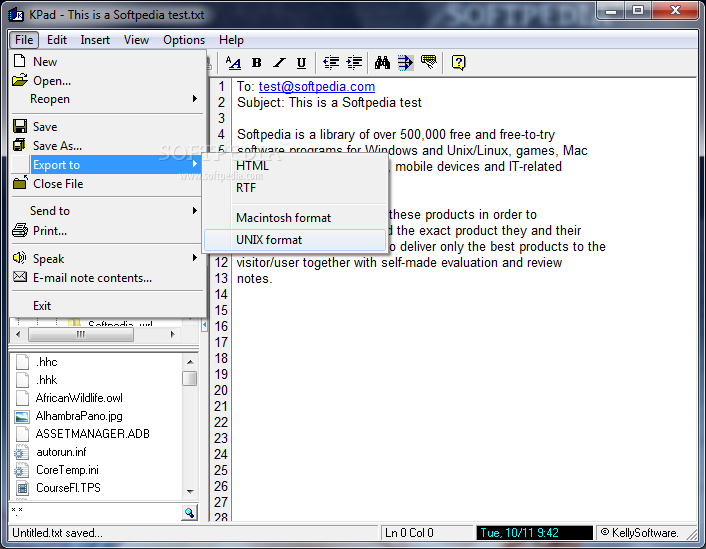The width and height of the screenshot is (706, 549).
Task: Open Find with the binoculars icon
Action: 382,63
